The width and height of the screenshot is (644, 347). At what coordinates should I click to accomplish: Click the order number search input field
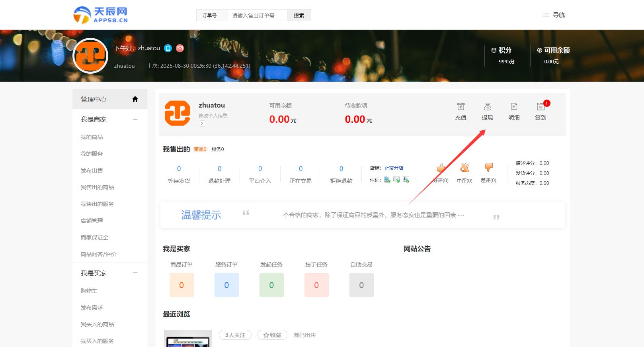coord(257,16)
